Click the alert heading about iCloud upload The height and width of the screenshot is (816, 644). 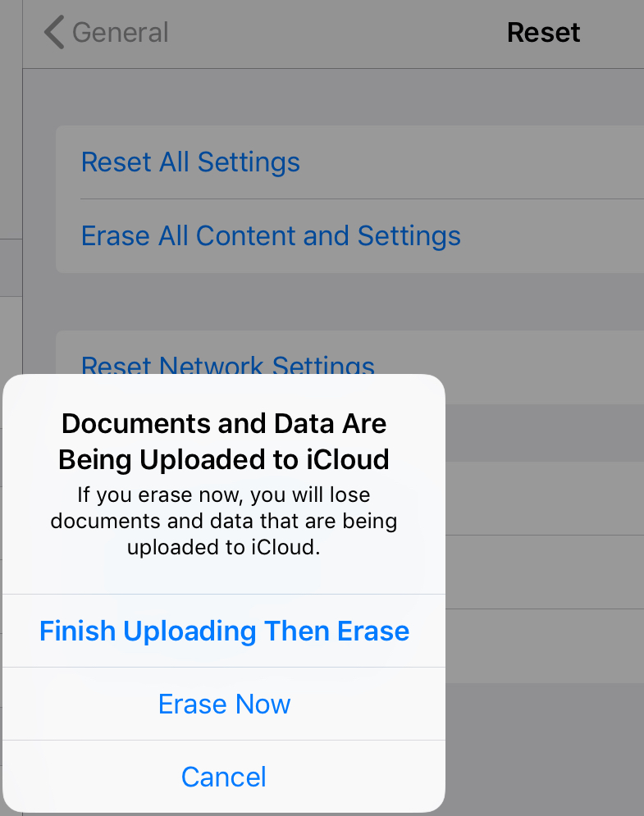point(224,441)
